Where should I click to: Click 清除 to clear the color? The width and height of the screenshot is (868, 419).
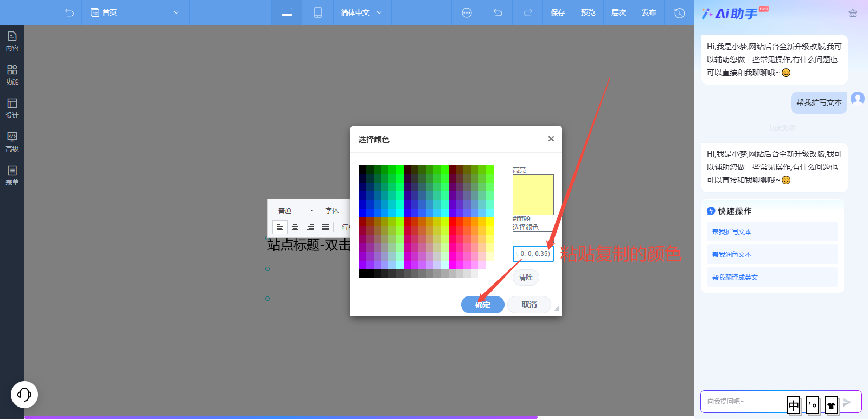pyautogui.click(x=526, y=278)
